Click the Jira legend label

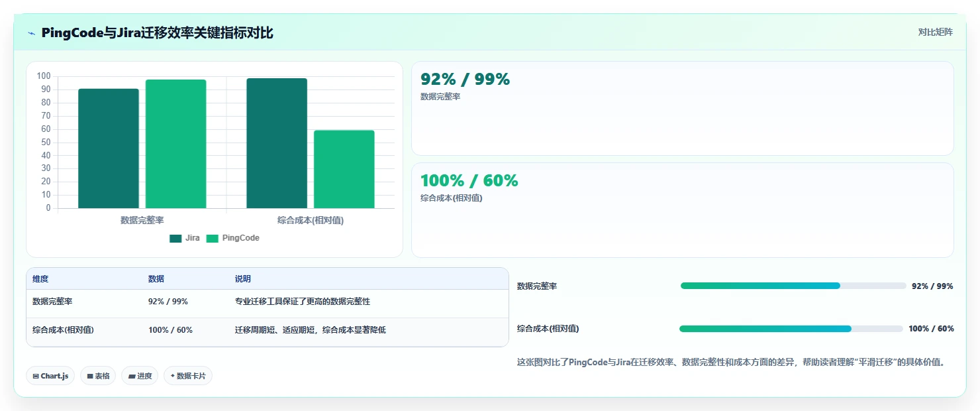click(x=192, y=238)
